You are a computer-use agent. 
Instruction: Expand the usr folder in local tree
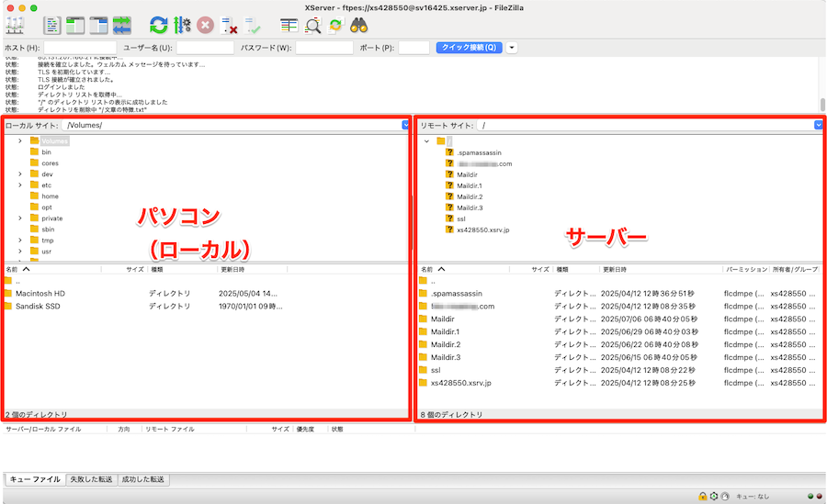[x=20, y=252]
